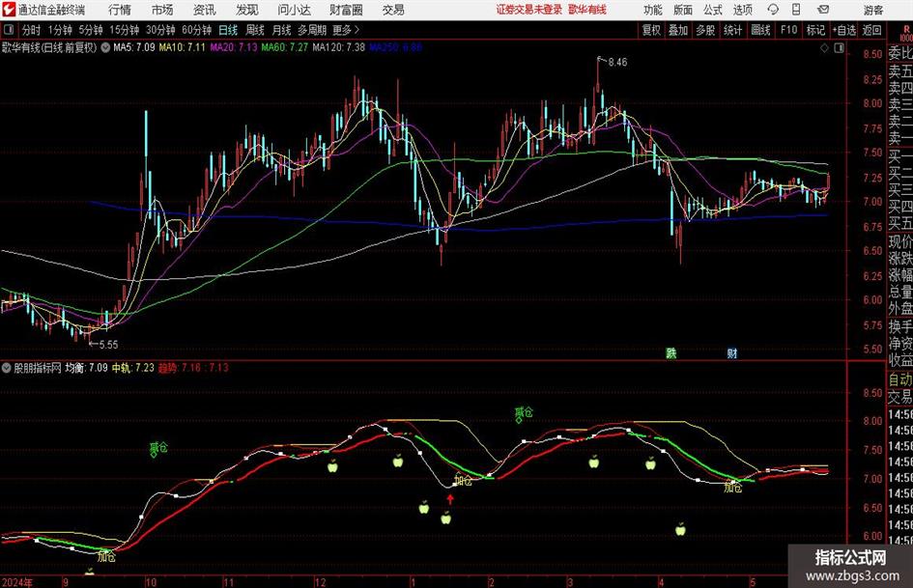This screenshot has height=588, width=913.
Task: Open the 版面 menu
Action: point(683,10)
